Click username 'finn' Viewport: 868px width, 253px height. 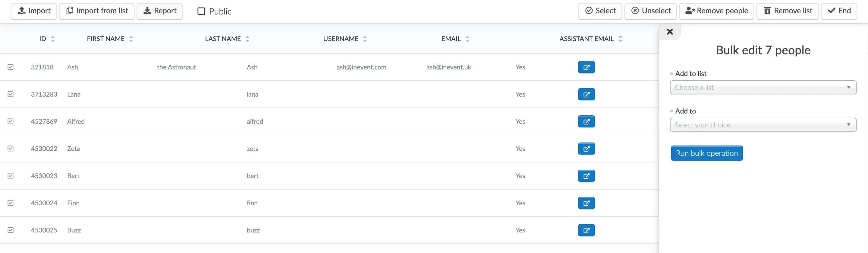(x=252, y=203)
